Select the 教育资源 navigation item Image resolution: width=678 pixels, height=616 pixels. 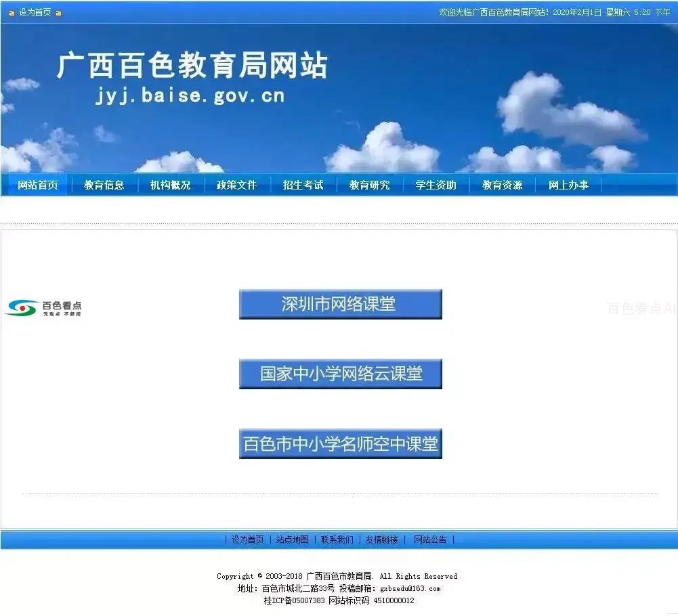503,185
